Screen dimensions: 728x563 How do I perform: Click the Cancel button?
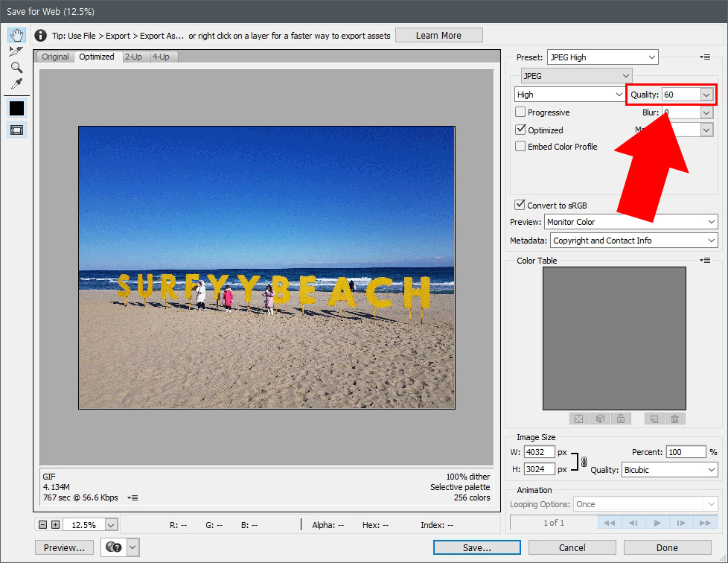pyautogui.click(x=572, y=547)
